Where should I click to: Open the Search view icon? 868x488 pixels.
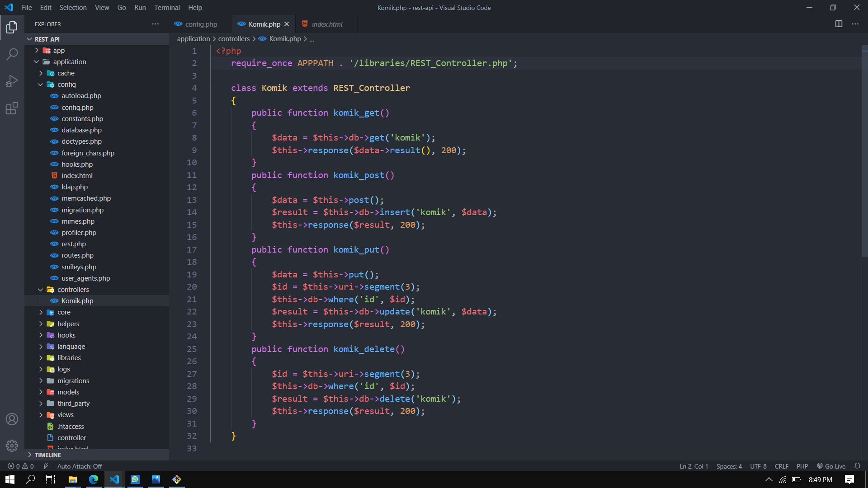point(12,54)
